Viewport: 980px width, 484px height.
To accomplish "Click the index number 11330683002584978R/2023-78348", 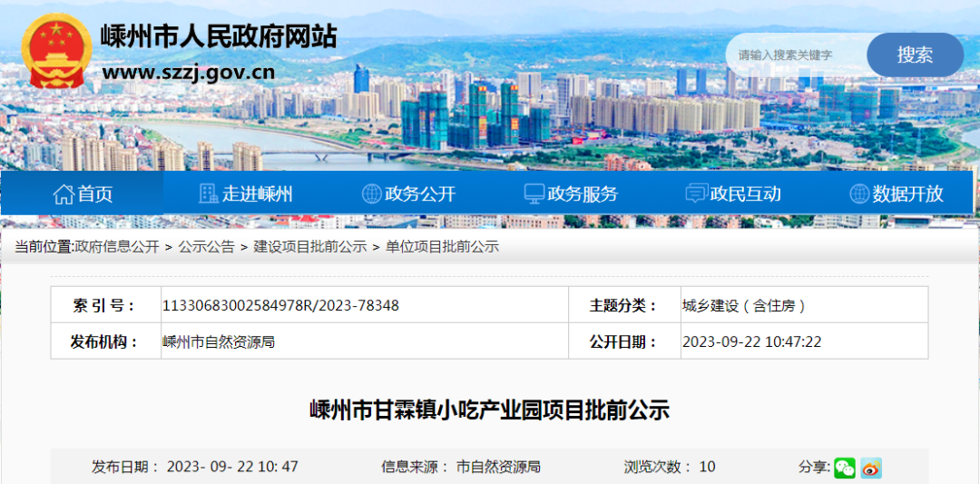I will point(280,306).
